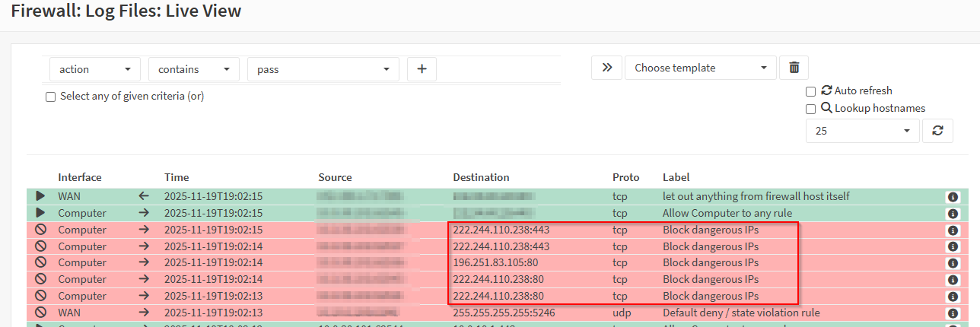This screenshot has height=327, width=980.
Task: Open the Choose template dropdown
Action: click(x=700, y=68)
